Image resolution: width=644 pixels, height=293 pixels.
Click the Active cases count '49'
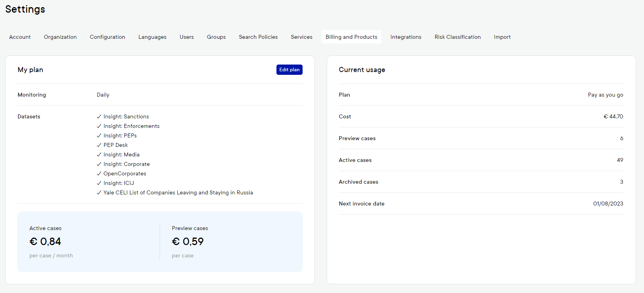tap(620, 160)
